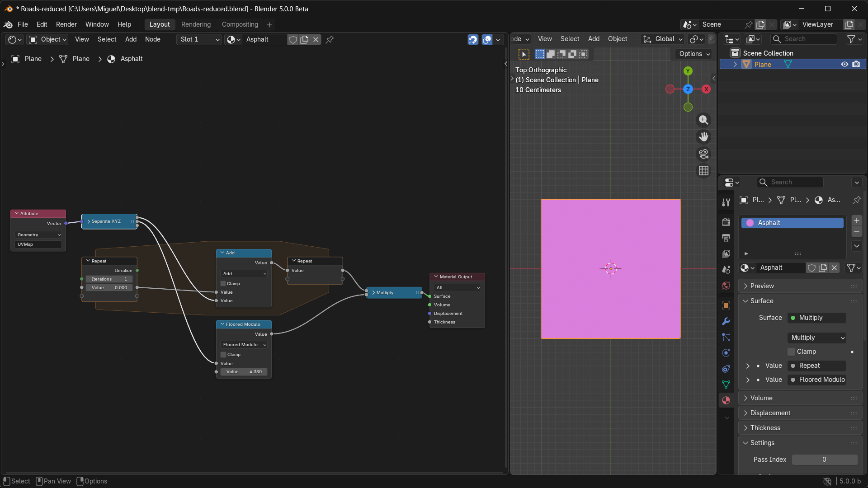Expand the Preview panel in properties
The width and height of the screenshot is (868, 488).
(x=800, y=286)
